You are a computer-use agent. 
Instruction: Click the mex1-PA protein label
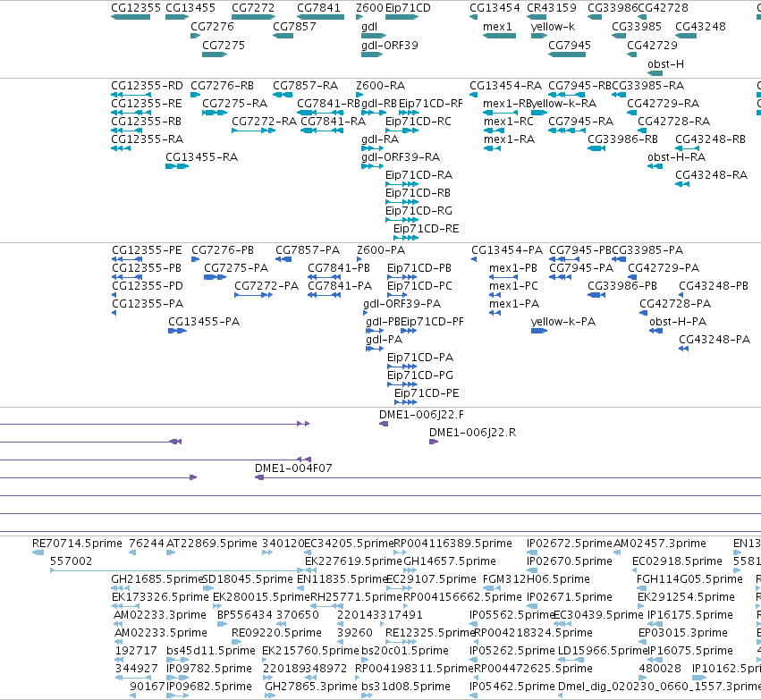pyautogui.click(x=514, y=304)
